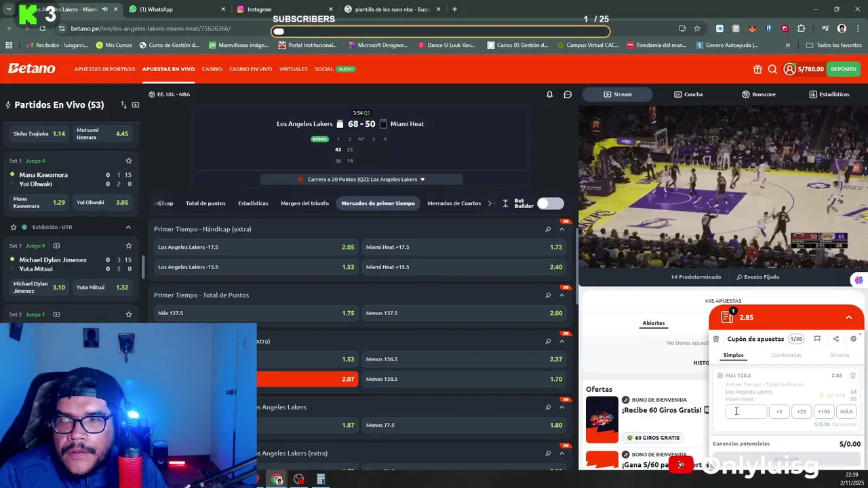Open the Calculator app in the taskbar
Screen dimensions: 868x488
tap(321, 480)
